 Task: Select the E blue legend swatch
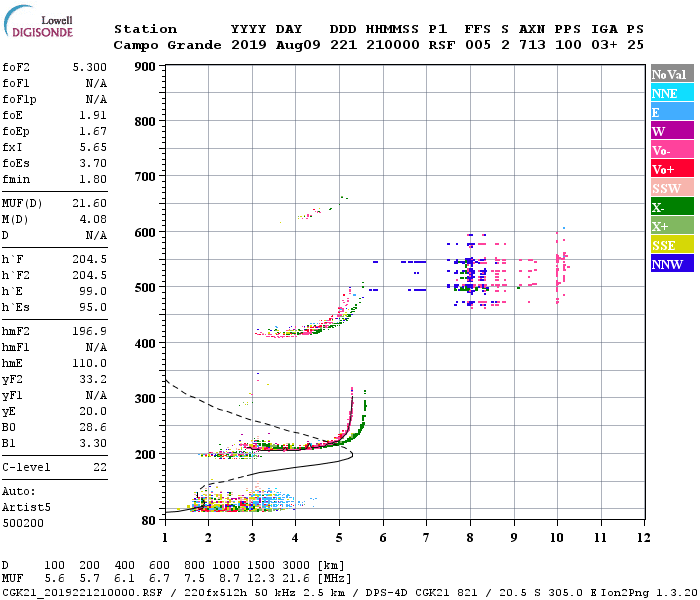tap(672, 112)
